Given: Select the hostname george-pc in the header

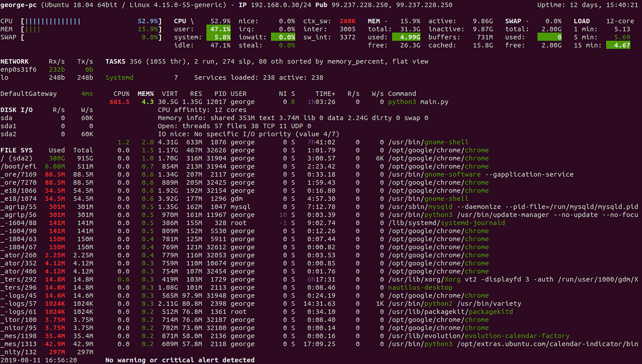Looking at the screenshot, I should [18, 5].
